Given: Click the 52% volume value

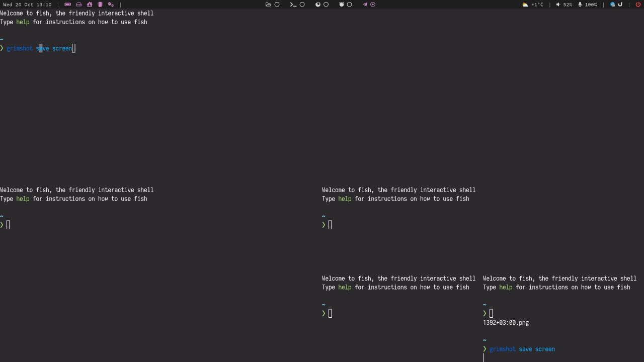Looking at the screenshot, I should pyautogui.click(x=568, y=5).
